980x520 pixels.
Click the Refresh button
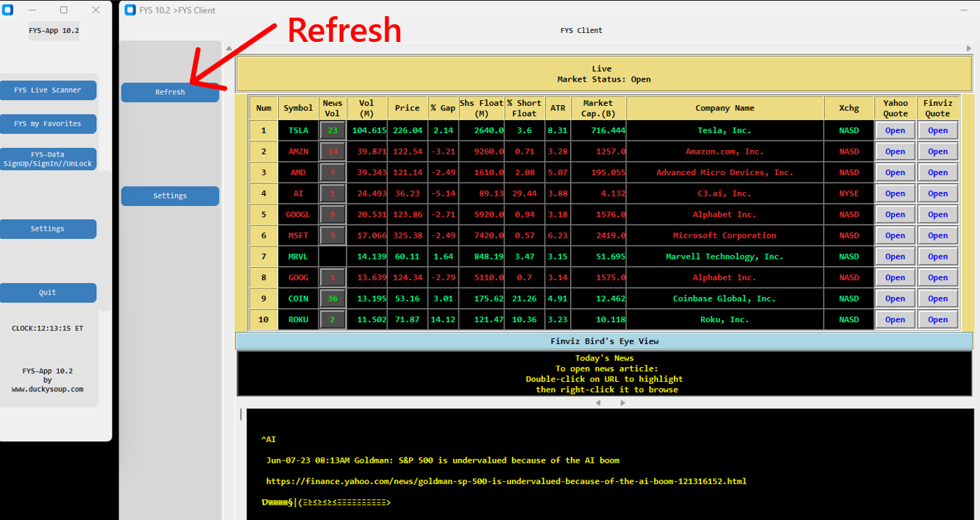pos(170,92)
